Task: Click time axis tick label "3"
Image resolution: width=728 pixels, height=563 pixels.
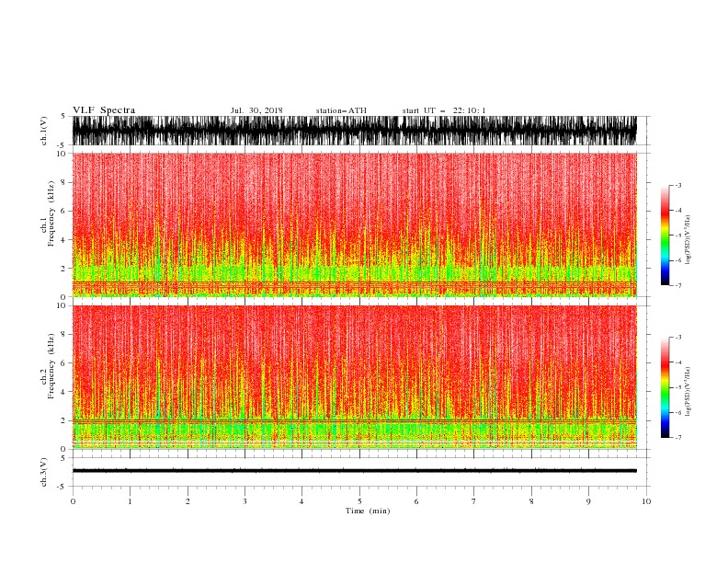Action: [x=245, y=501]
